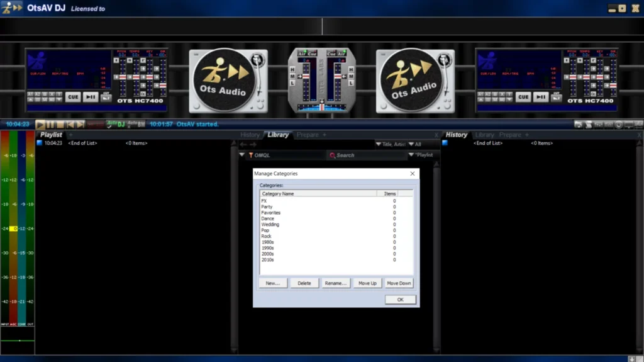The height and width of the screenshot is (362, 644).
Task: Click the left channel volume fader
Action: pyautogui.click(x=306, y=77)
